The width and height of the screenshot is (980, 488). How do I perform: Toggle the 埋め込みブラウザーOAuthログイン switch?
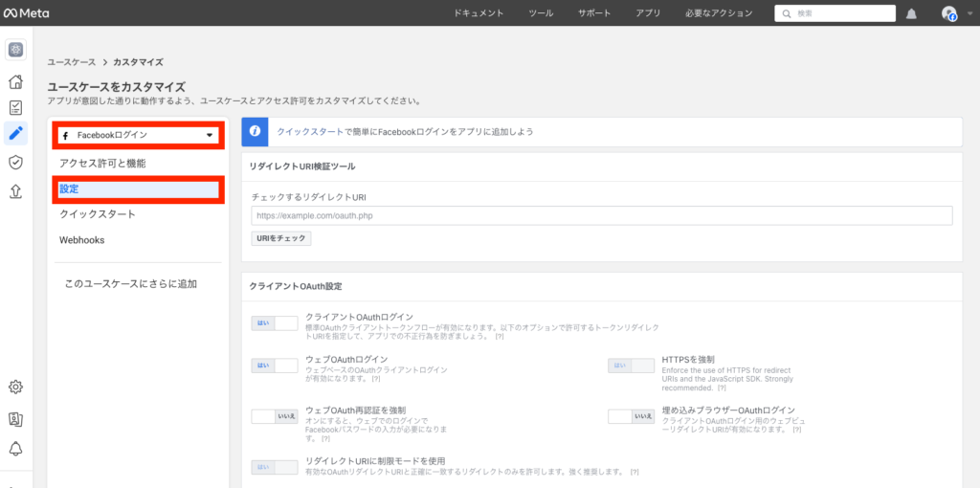632,416
